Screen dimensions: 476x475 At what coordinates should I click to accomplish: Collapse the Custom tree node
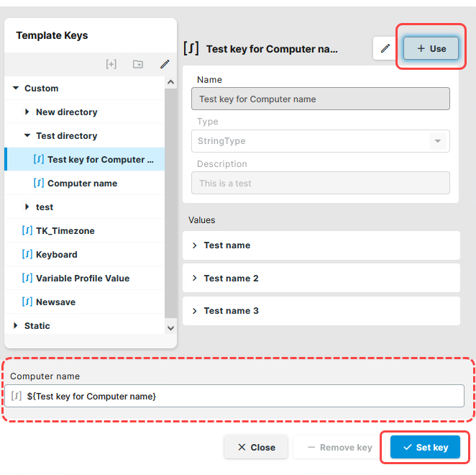point(16,89)
